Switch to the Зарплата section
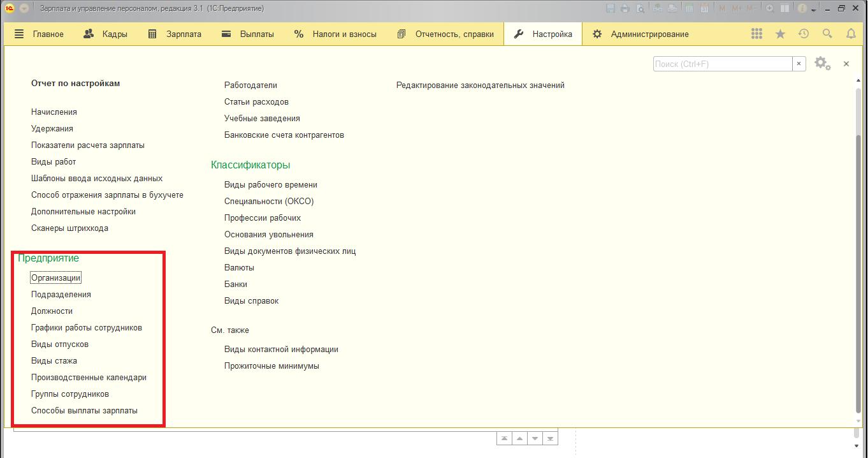This screenshot has width=868, height=458. [x=174, y=34]
